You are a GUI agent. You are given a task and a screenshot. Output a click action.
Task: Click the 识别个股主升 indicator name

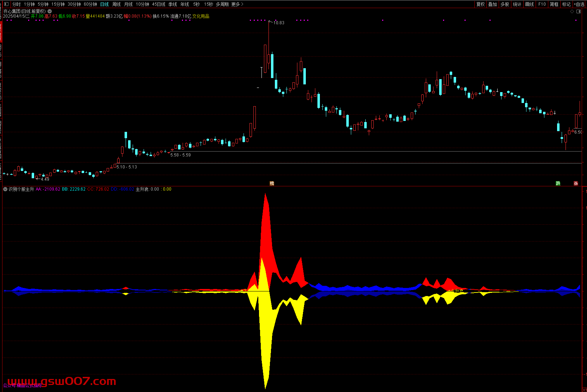pyautogui.click(x=21, y=189)
